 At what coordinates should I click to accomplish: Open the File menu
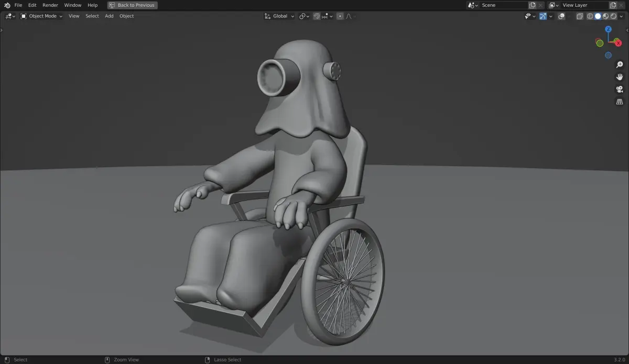pyautogui.click(x=18, y=5)
